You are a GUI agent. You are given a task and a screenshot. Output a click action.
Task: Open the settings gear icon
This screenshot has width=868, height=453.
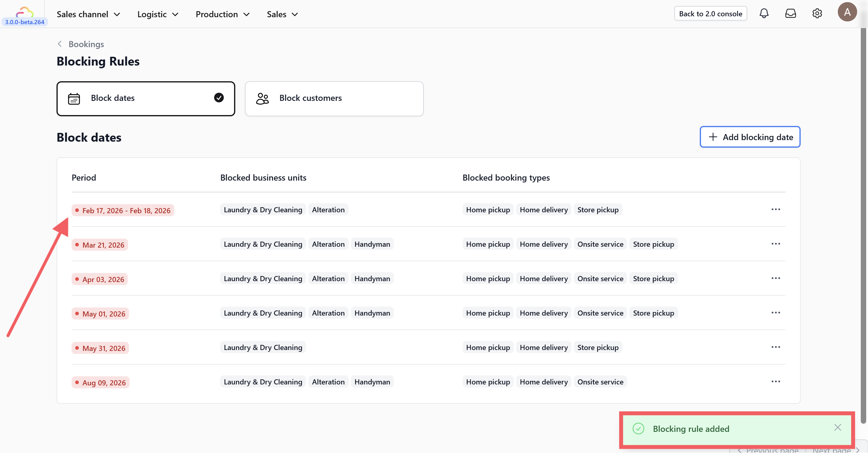[817, 14]
